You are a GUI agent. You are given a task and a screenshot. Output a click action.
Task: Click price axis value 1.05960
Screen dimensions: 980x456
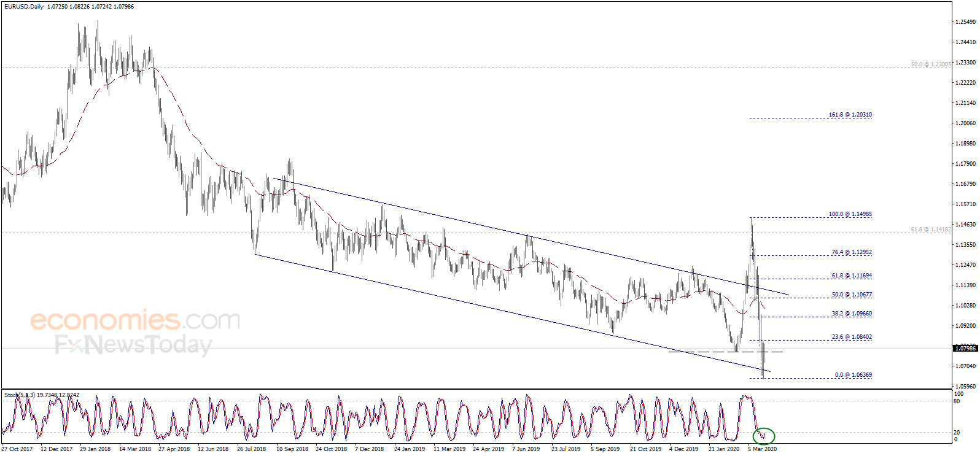[x=966, y=387]
